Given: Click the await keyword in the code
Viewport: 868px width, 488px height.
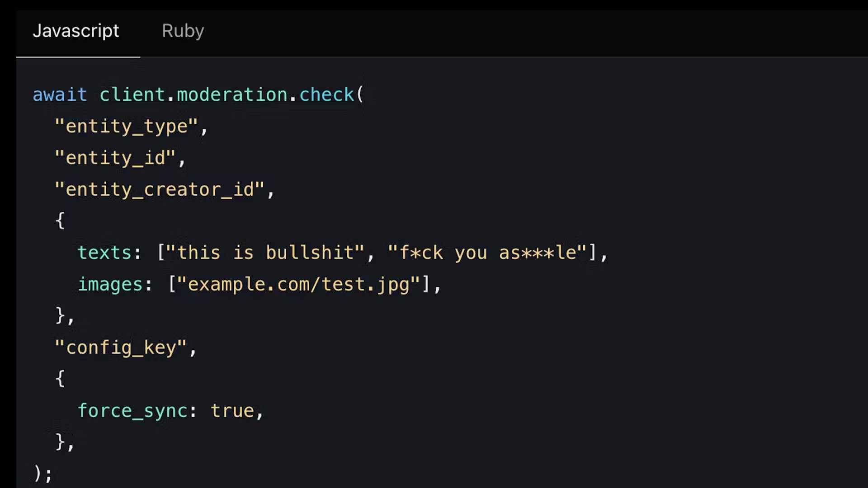Looking at the screenshot, I should click(x=60, y=95).
